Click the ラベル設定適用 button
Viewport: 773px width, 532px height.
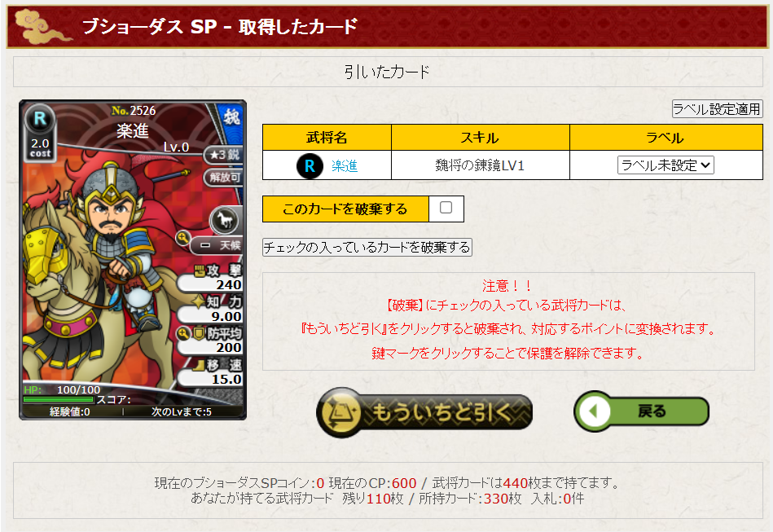[717, 109]
